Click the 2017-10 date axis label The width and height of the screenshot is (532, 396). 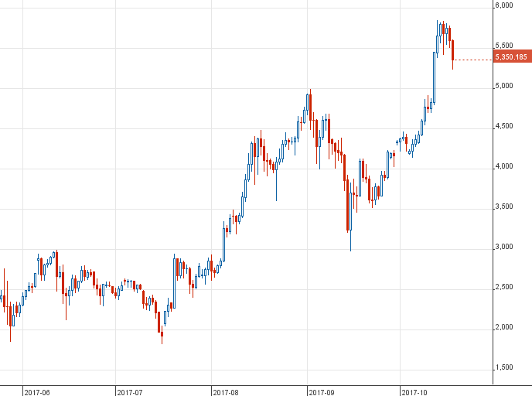(414, 392)
